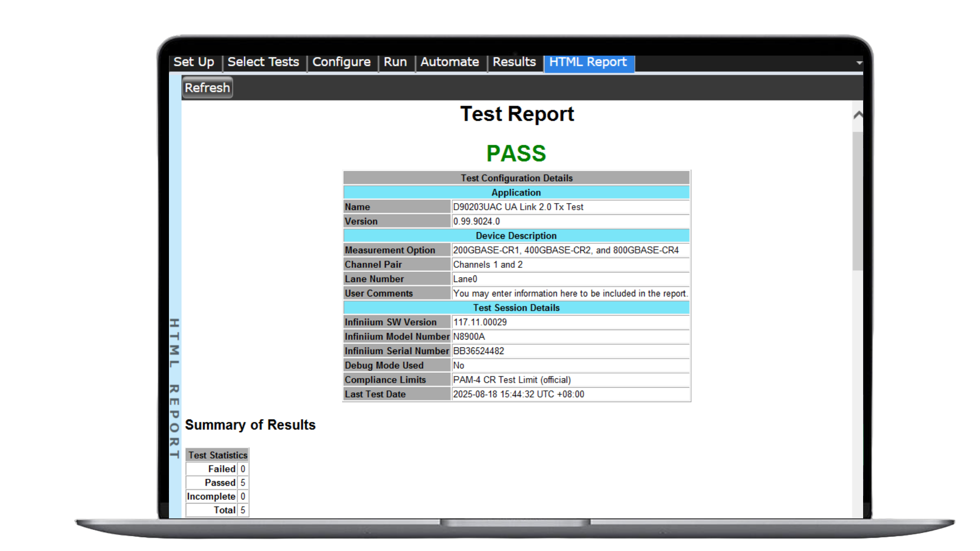The image size is (980, 551).
Task: Click the scroll up arrow of the report
Action: 858,115
